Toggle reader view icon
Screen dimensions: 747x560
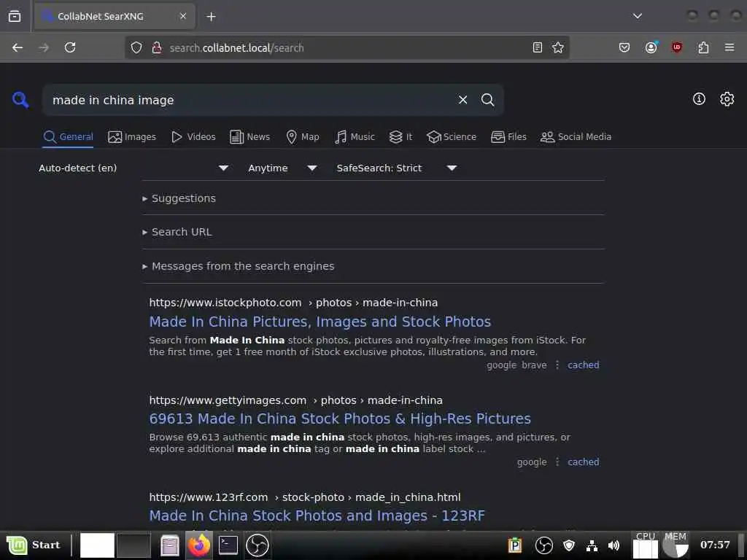(x=538, y=47)
